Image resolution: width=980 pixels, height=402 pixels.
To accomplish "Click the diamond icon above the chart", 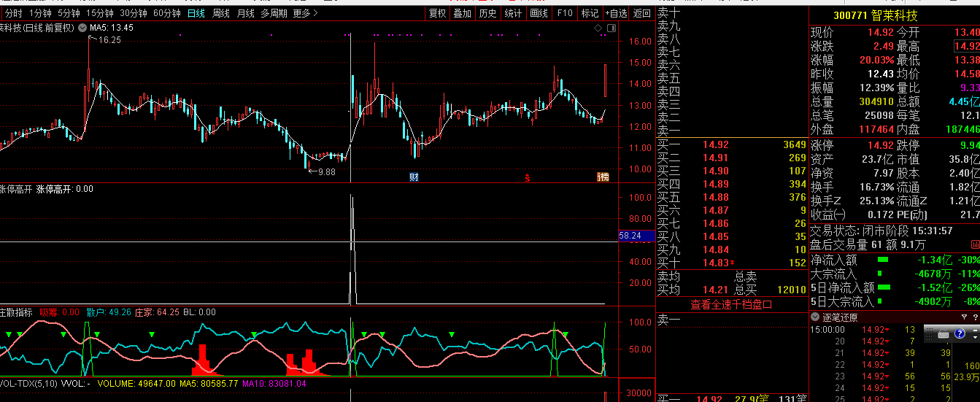I will pos(598,28).
